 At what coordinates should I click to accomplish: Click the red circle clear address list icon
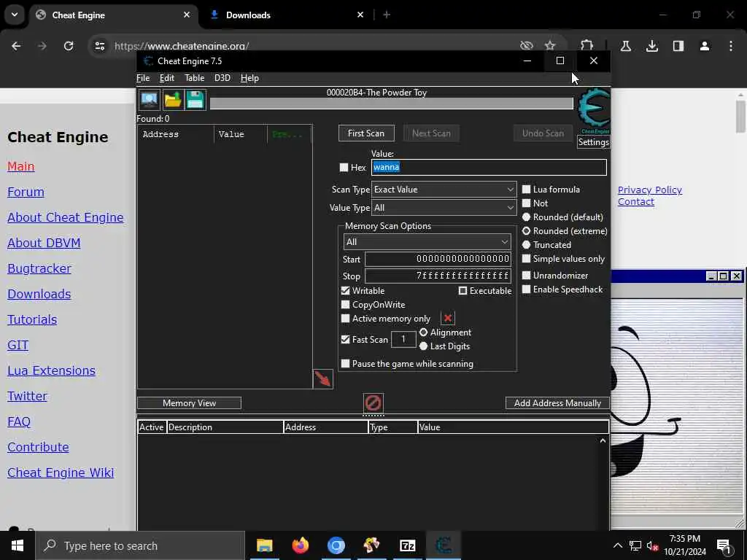point(373,402)
